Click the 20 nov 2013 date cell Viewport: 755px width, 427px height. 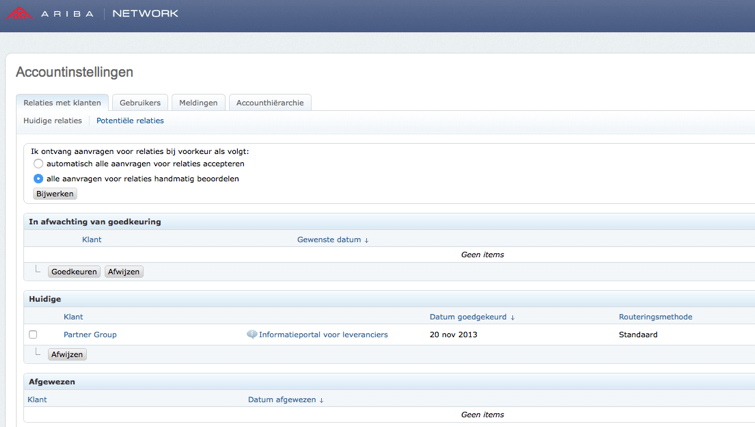pyautogui.click(x=453, y=335)
